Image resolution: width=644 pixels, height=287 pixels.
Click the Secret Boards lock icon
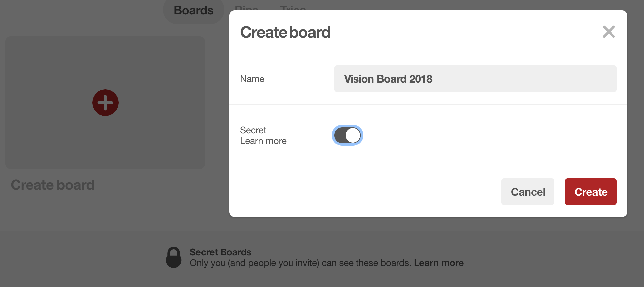point(174,257)
